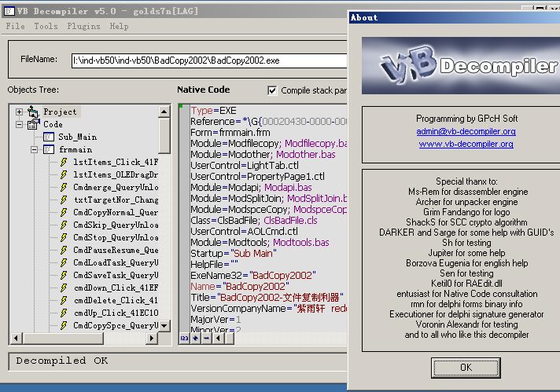
Task: Open the Tools menu
Action: point(46,26)
